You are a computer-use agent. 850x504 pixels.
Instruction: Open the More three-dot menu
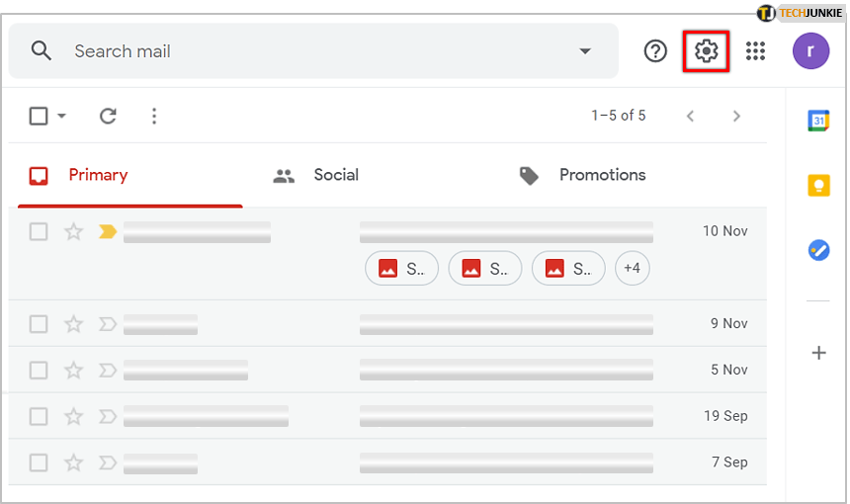[x=154, y=116]
